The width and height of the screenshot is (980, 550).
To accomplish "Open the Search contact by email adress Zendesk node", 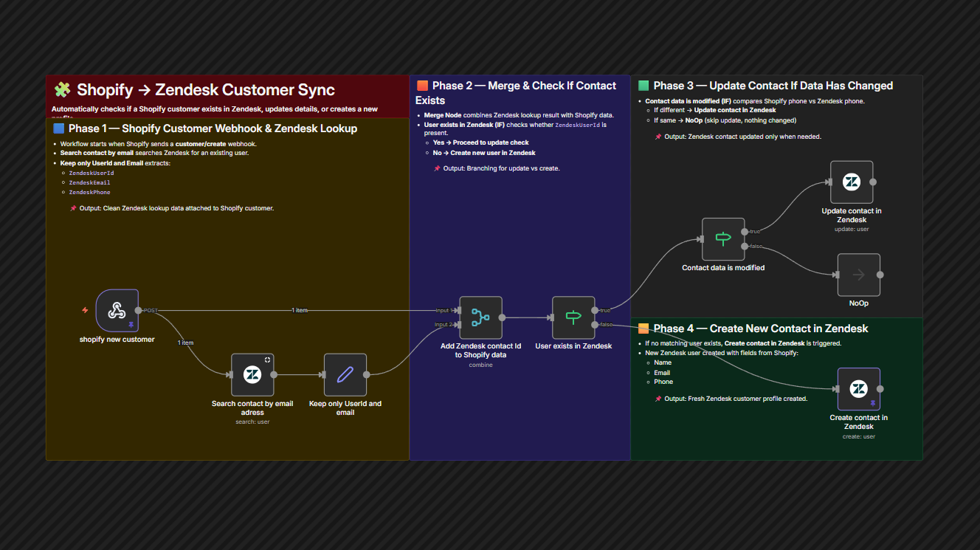I will (x=252, y=374).
